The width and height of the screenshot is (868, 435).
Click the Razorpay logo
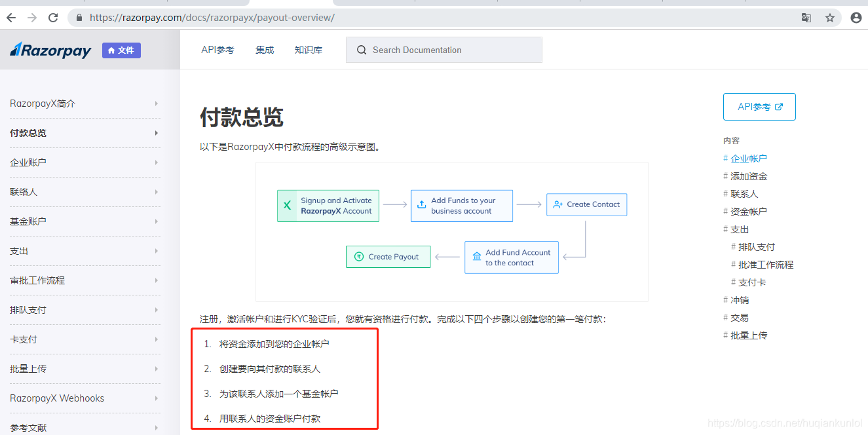50,50
